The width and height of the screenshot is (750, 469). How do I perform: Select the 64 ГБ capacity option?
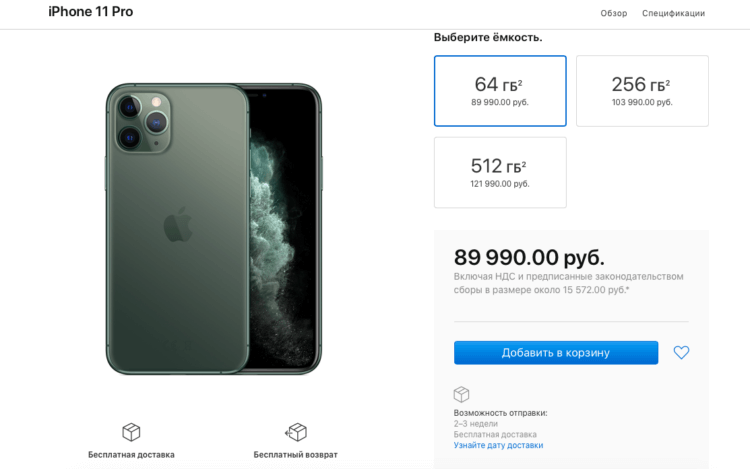(500, 91)
